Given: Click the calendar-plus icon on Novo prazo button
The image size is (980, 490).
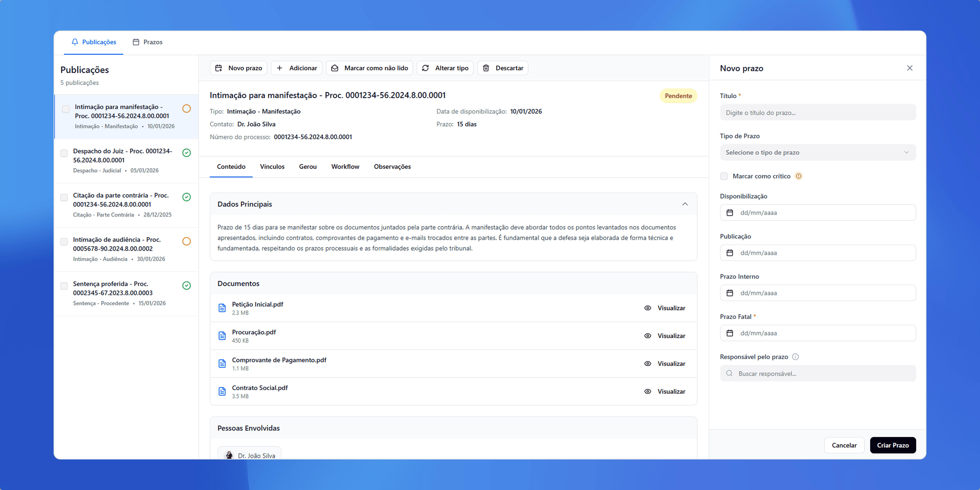Looking at the screenshot, I should [219, 68].
